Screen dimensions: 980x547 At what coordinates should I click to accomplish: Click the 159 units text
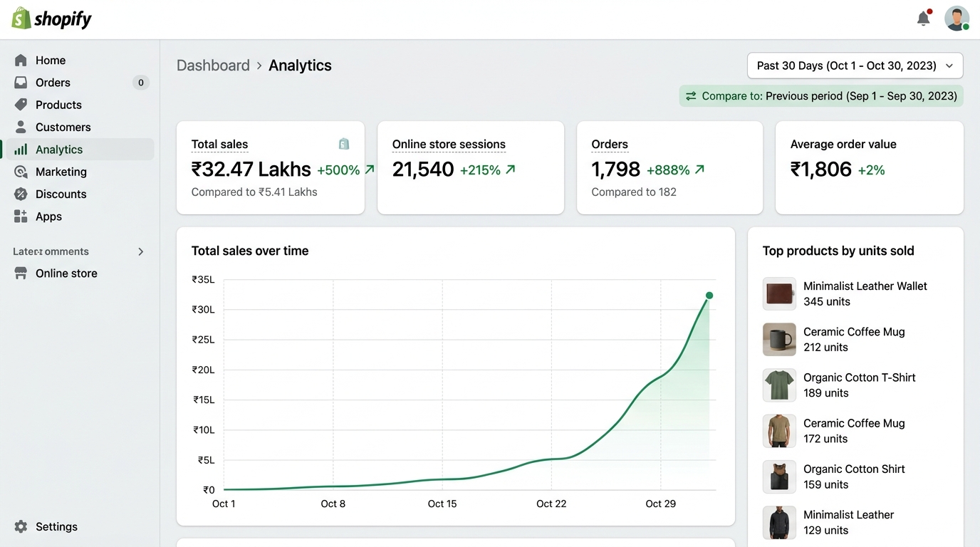[826, 485]
